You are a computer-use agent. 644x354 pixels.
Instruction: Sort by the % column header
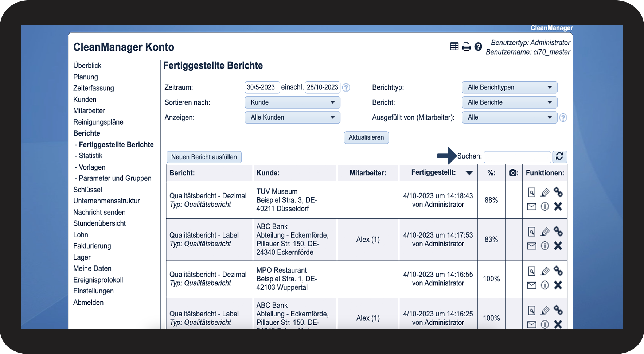[x=491, y=173]
